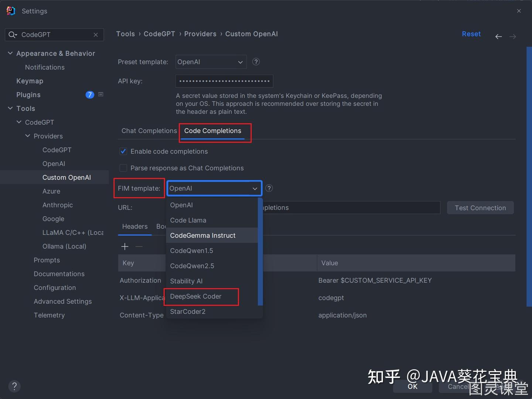This screenshot has width=532, height=399.
Task: Collapse the CodeGPT tree node
Action: 19,122
